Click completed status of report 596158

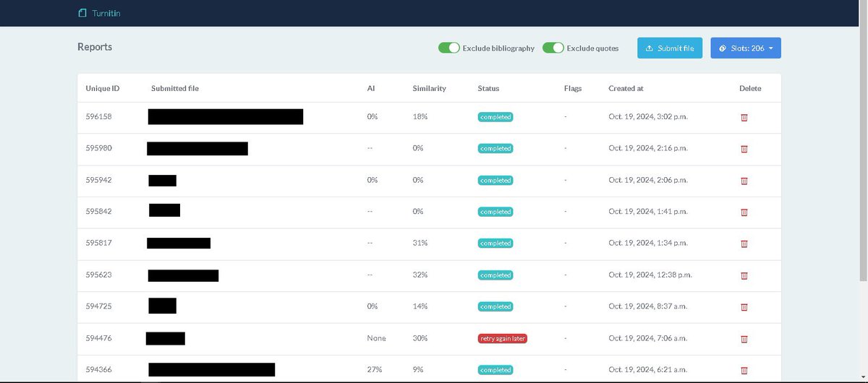coord(495,117)
